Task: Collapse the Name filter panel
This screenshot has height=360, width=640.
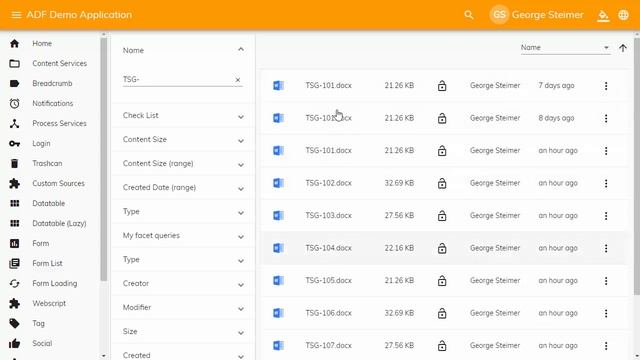Action: coord(241,50)
